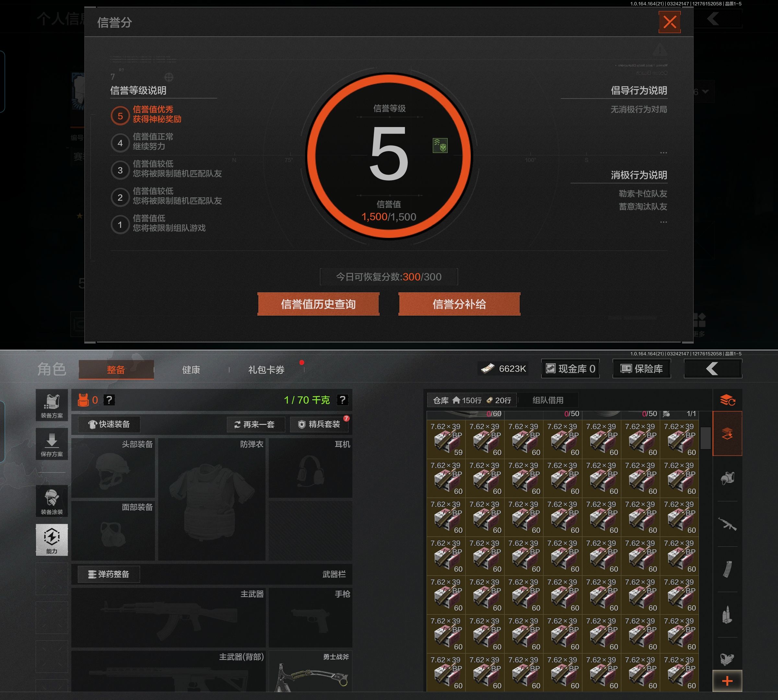Open the 礼包卡券 tab
This screenshot has height=700, width=778.
point(266,370)
